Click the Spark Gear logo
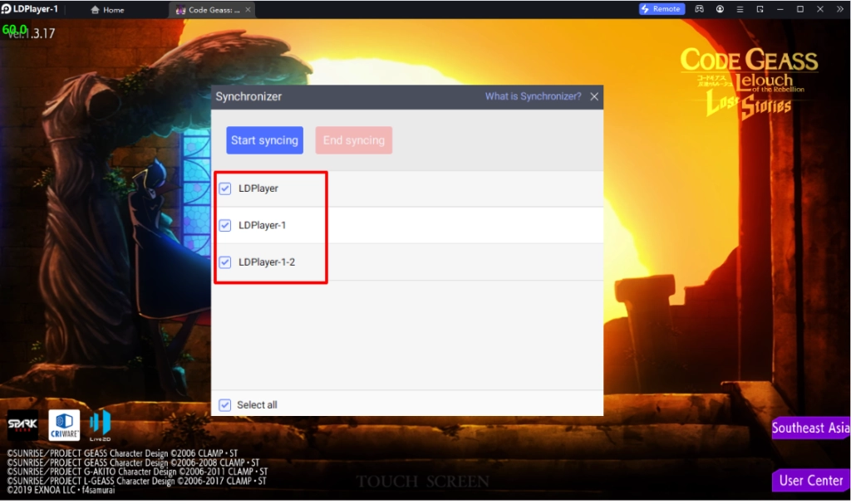This screenshot has height=504, width=851. (22, 425)
